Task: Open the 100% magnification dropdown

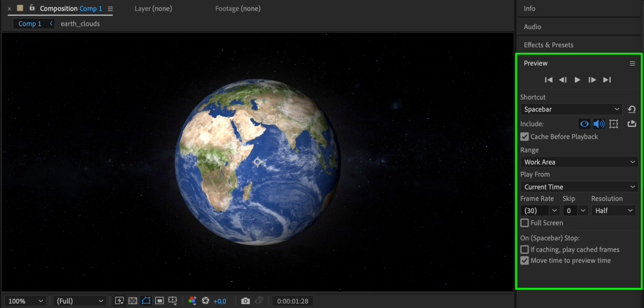Action: pos(25,301)
